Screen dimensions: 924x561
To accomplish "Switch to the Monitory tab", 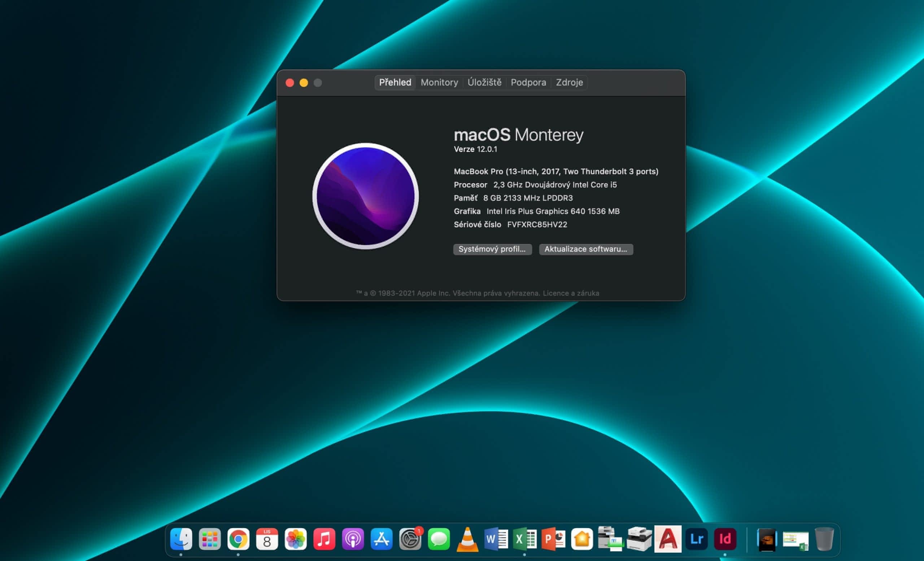I will [439, 83].
